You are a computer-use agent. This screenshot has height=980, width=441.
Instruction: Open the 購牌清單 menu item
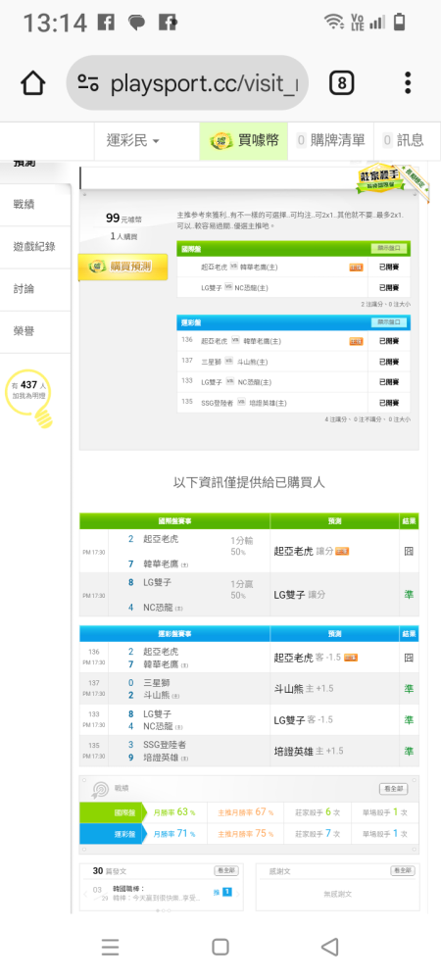pos(330,140)
